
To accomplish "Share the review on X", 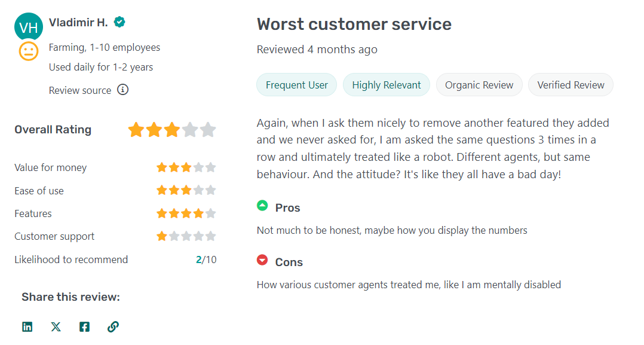I will coord(56,327).
